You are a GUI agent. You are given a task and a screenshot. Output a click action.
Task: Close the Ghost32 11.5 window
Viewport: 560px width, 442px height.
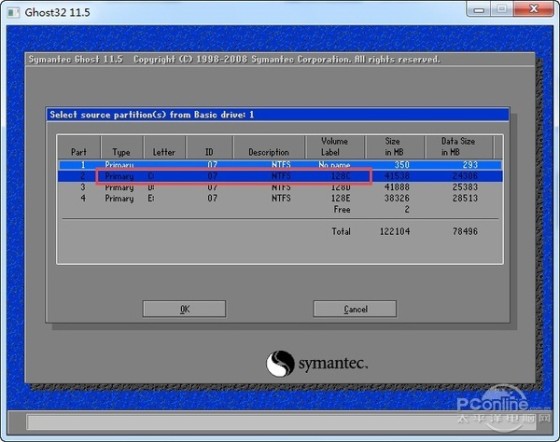(x=534, y=10)
